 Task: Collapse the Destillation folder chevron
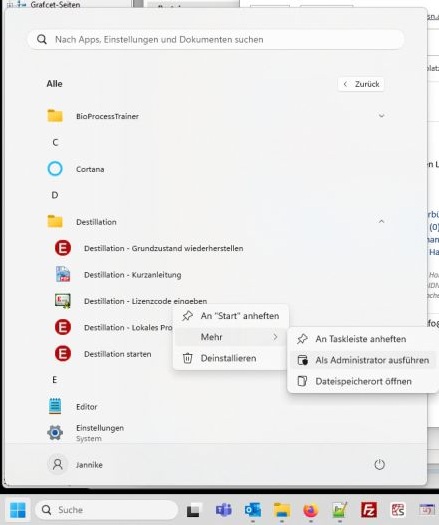point(381,222)
